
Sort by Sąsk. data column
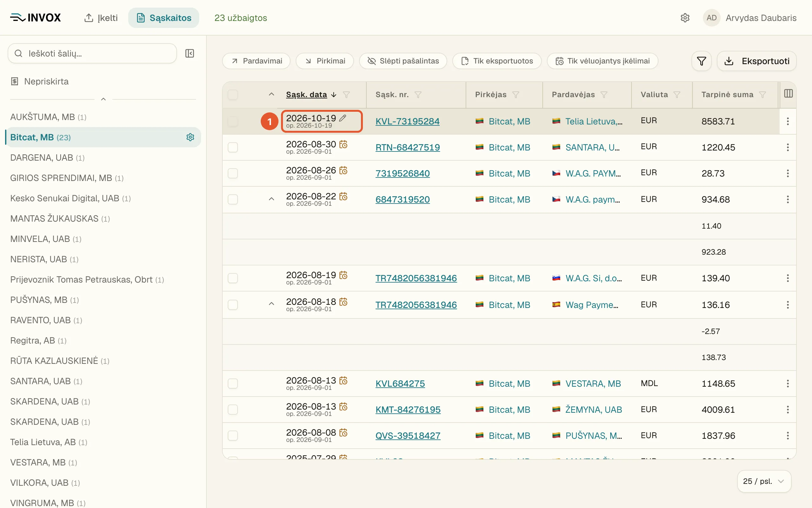[306, 95]
